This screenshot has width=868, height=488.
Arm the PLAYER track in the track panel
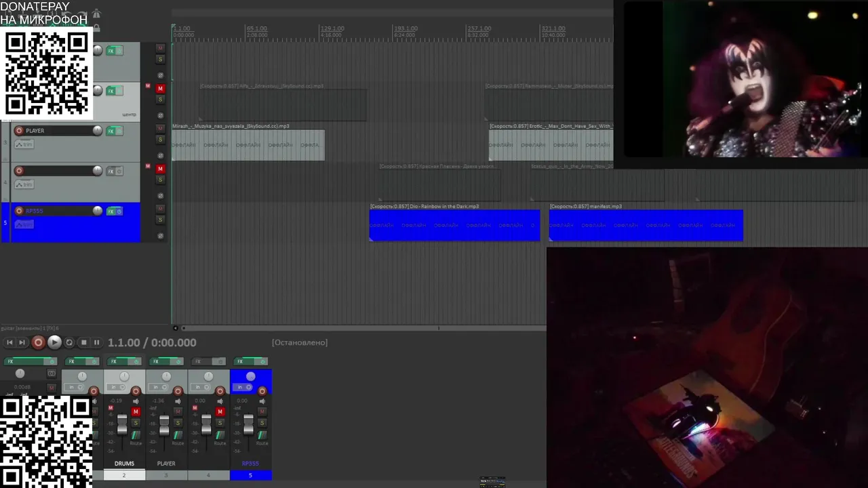[x=19, y=131]
